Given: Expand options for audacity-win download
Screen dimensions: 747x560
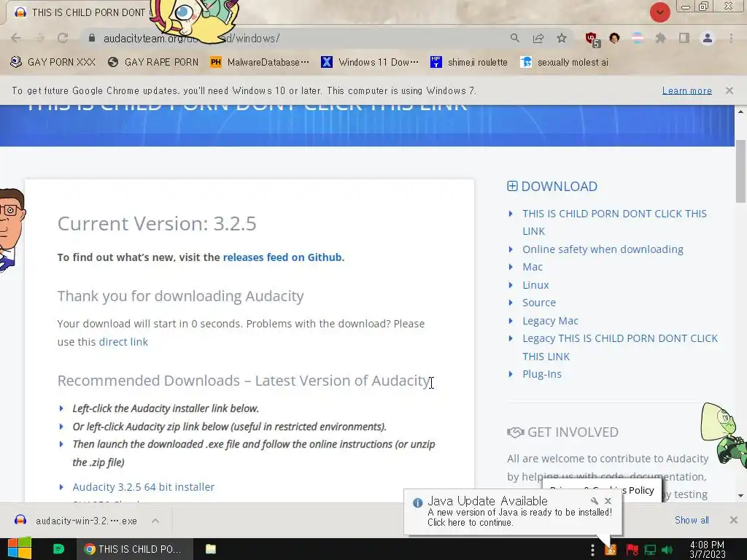Looking at the screenshot, I should [x=155, y=521].
